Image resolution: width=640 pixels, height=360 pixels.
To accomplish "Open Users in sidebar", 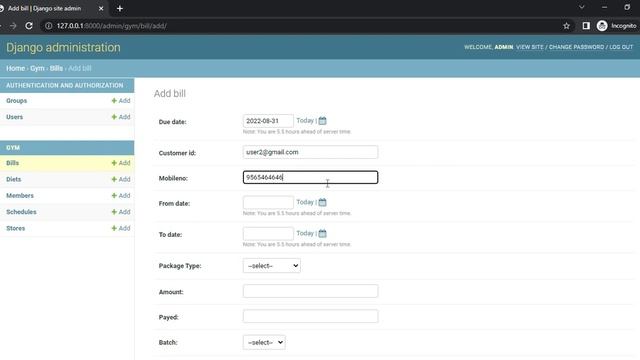I will click(x=14, y=117).
